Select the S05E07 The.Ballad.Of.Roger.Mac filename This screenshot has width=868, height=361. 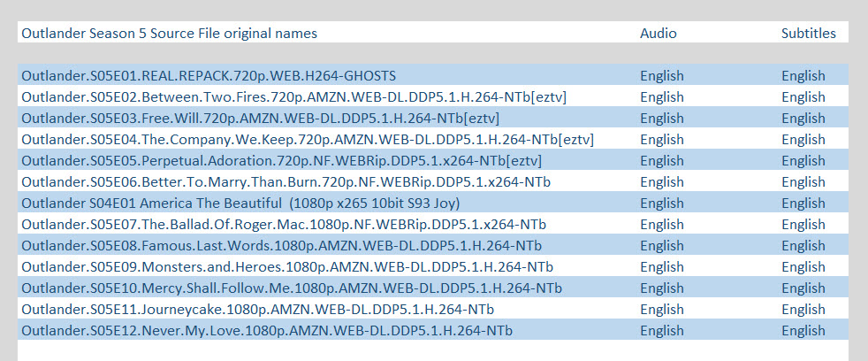pyautogui.click(x=284, y=225)
